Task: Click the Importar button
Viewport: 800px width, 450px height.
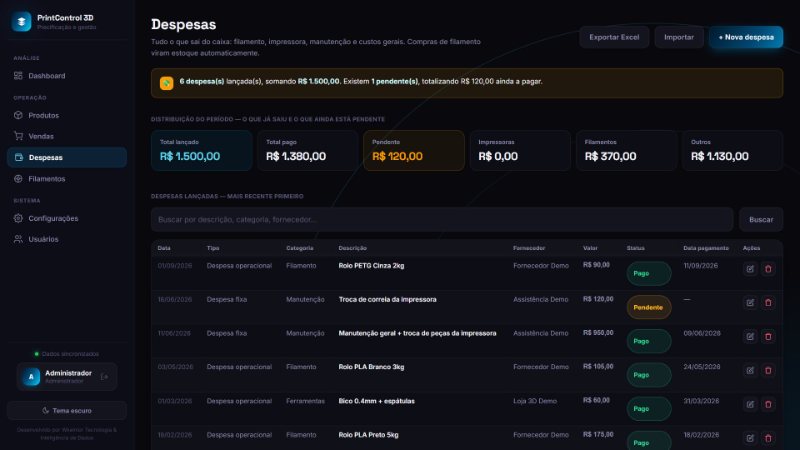Action: click(x=679, y=37)
